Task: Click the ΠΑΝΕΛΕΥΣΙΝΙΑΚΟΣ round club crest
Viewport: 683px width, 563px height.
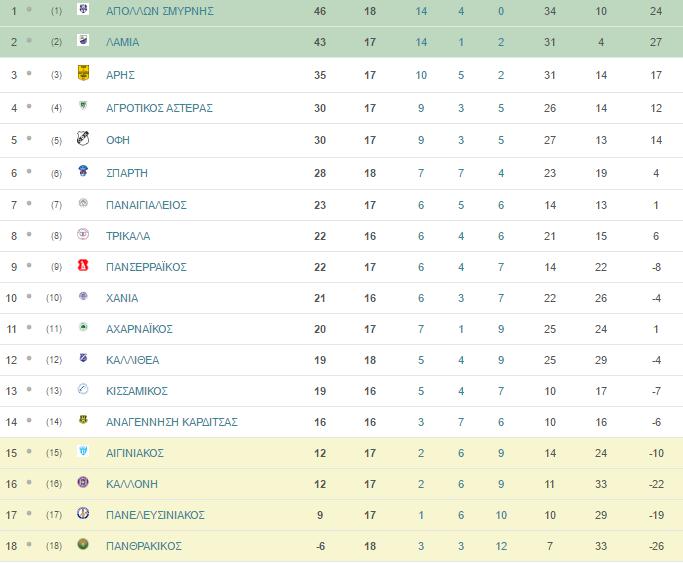Action: click(83, 513)
